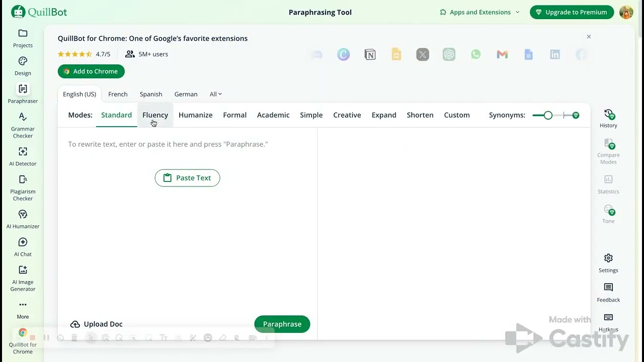Click the green Paraphrase button
The width and height of the screenshot is (644, 362).
pos(282,324)
